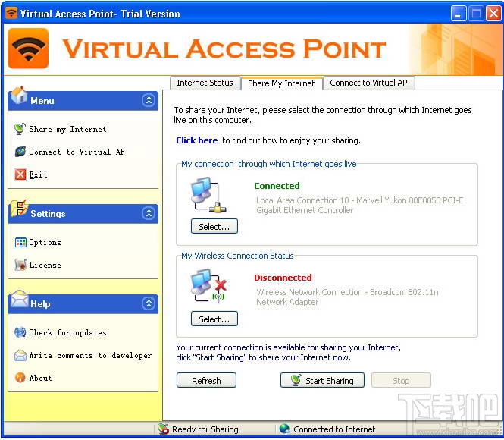The image size is (504, 440).
Task: Switch to the Internet Status tab
Action: click(x=205, y=83)
